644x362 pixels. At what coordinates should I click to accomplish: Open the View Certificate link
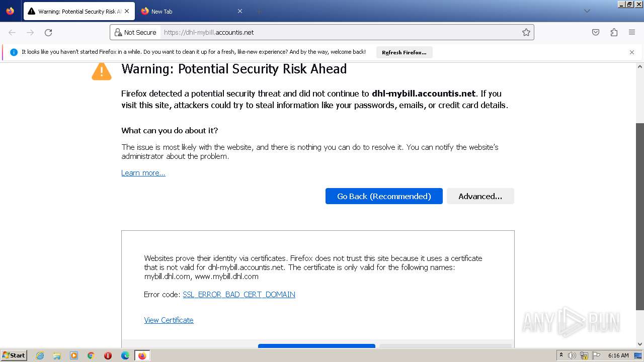coord(169,320)
